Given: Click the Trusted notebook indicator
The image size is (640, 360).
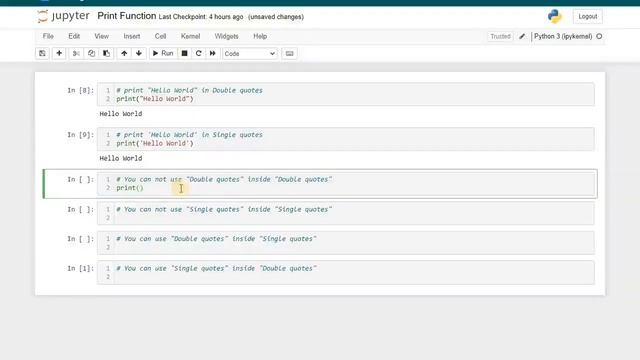Looking at the screenshot, I should coord(500,36).
